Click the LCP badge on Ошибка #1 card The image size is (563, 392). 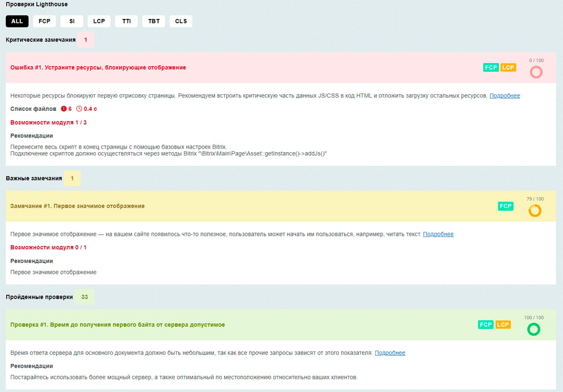[x=508, y=67]
